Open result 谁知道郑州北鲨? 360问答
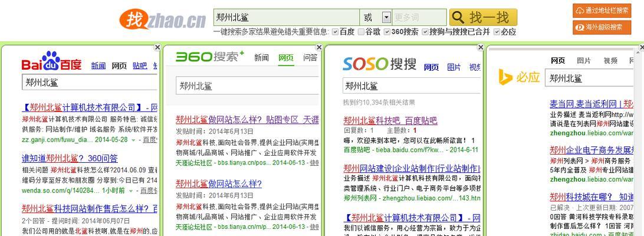Screen dimensions: 644x236 (x=70, y=158)
